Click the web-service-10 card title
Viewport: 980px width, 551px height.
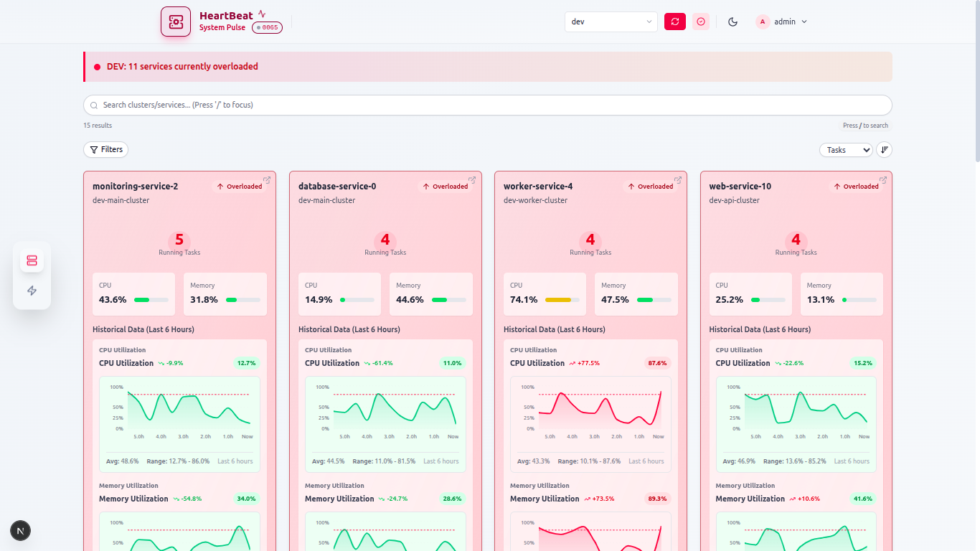pos(740,186)
